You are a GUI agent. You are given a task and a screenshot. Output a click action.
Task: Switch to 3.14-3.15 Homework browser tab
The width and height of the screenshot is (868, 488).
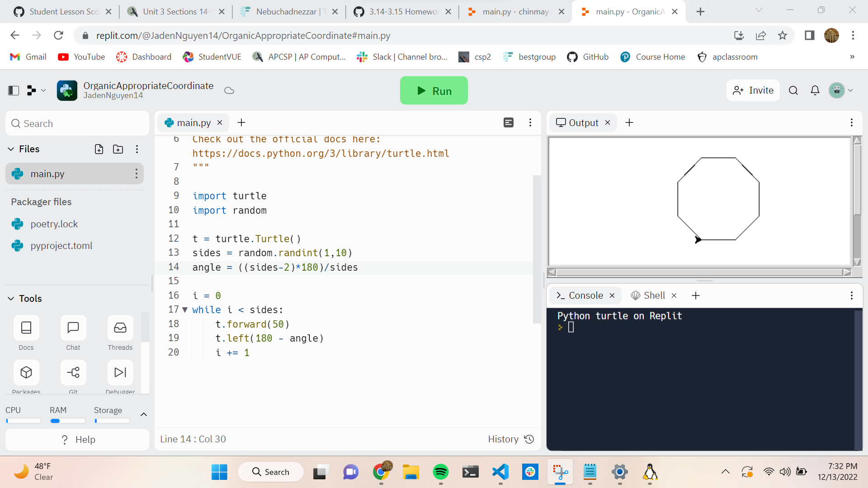pyautogui.click(x=403, y=12)
